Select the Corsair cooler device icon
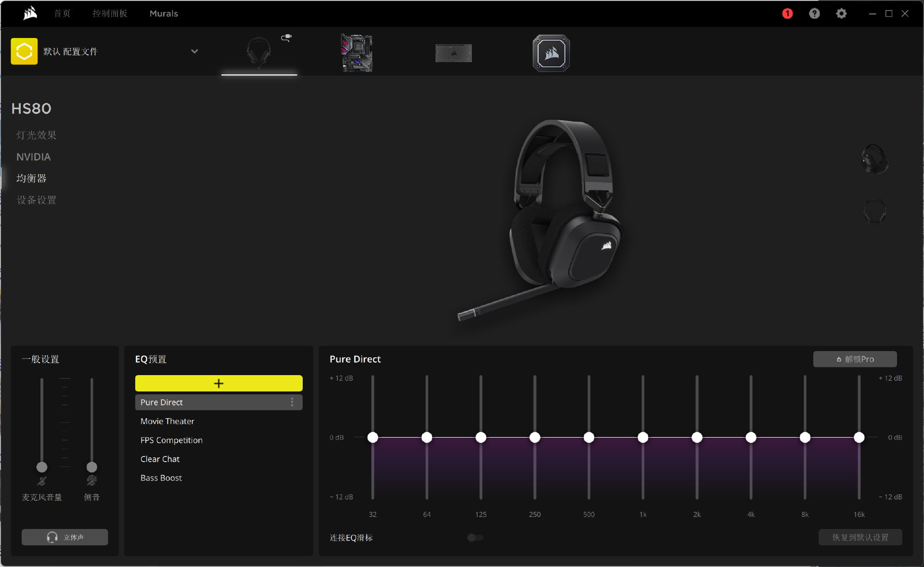 coord(551,53)
